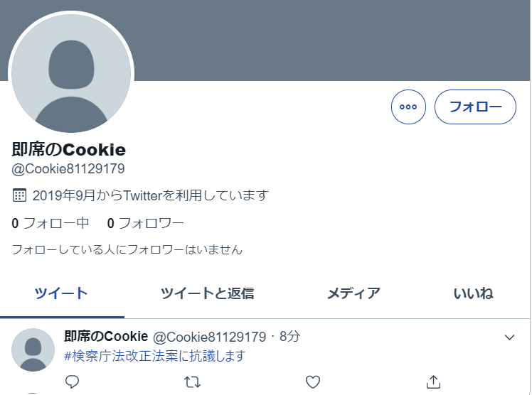Open the 0 フォロワー followers list
The image size is (532, 395).
(146, 223)
